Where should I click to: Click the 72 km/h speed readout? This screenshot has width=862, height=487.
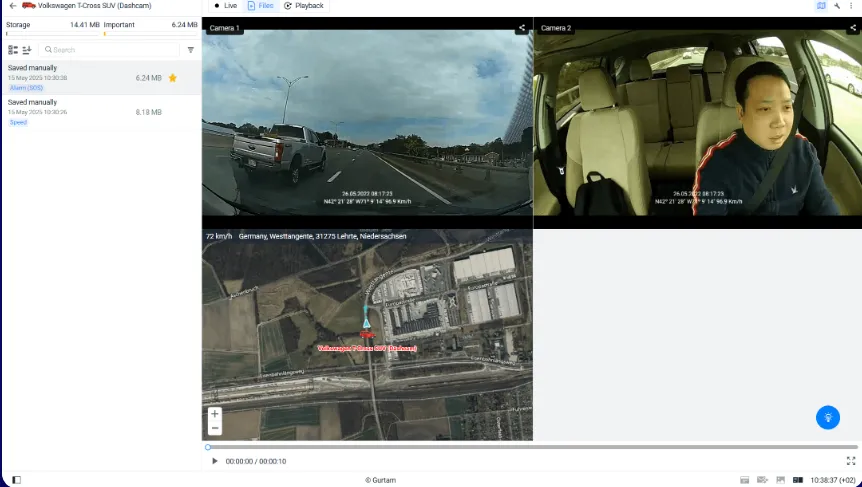tap(219, 236)
